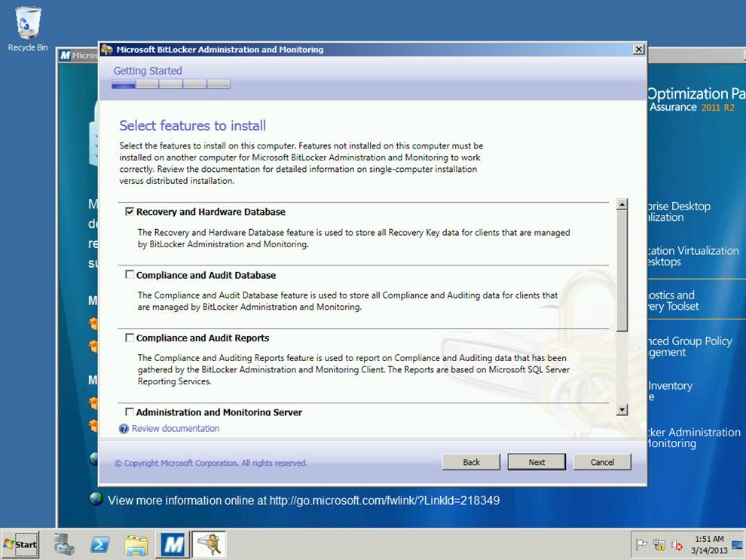Click the muted volume tray icon

point(677,545)
